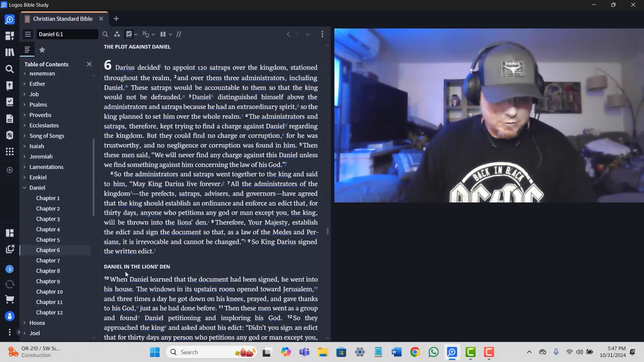Viewport: 644px width, 362px height.
Task: Open the panel three-dot options menu
Action: (x=323, y=34)
